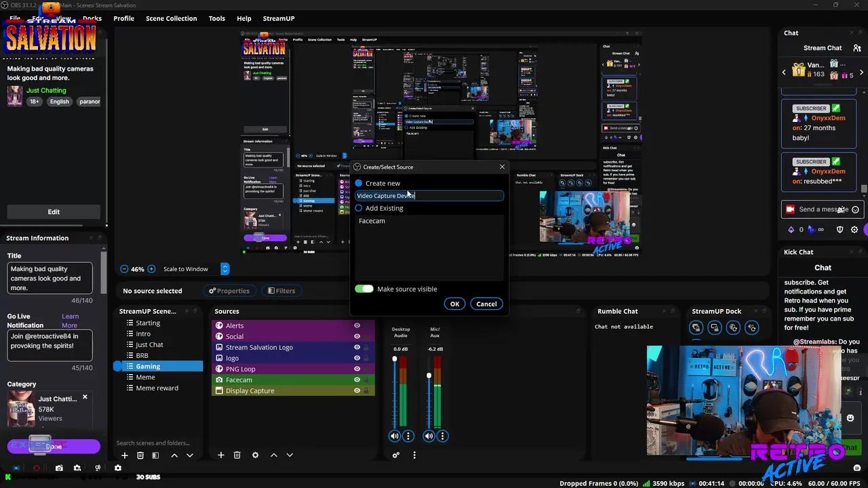Mute Mic/Aux speaker icon
This screenshot has height=488, width=868.
pos(429,436)
